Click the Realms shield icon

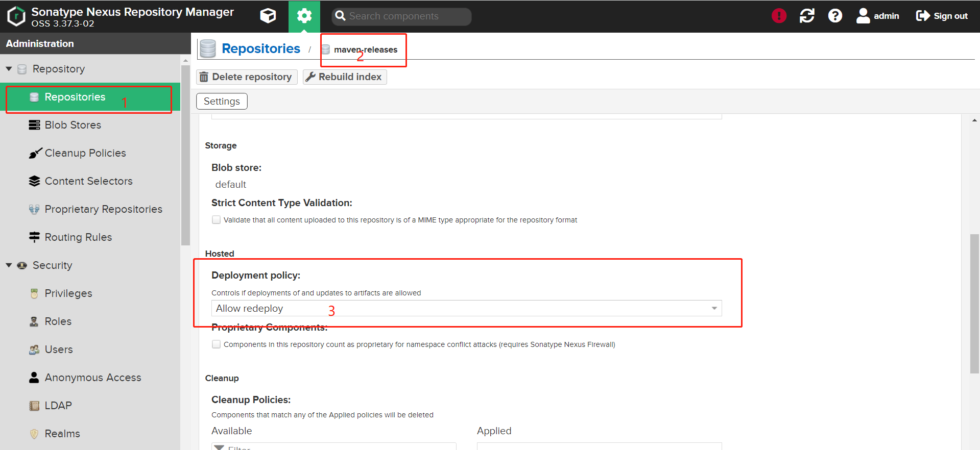(34, 434)
